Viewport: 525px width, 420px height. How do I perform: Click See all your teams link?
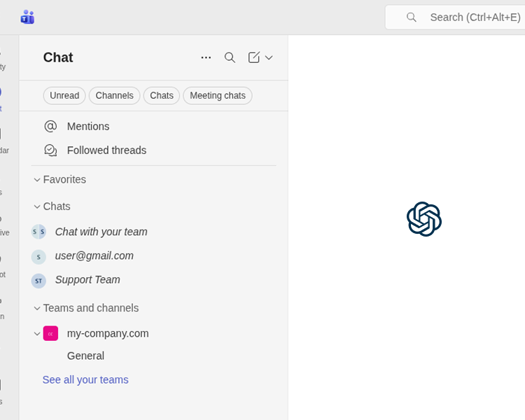85,379
